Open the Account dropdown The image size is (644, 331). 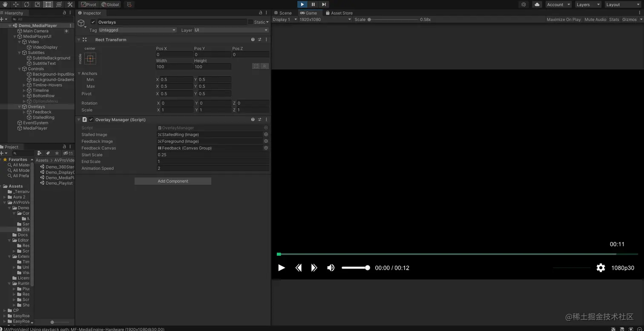(x=558, y=4)
